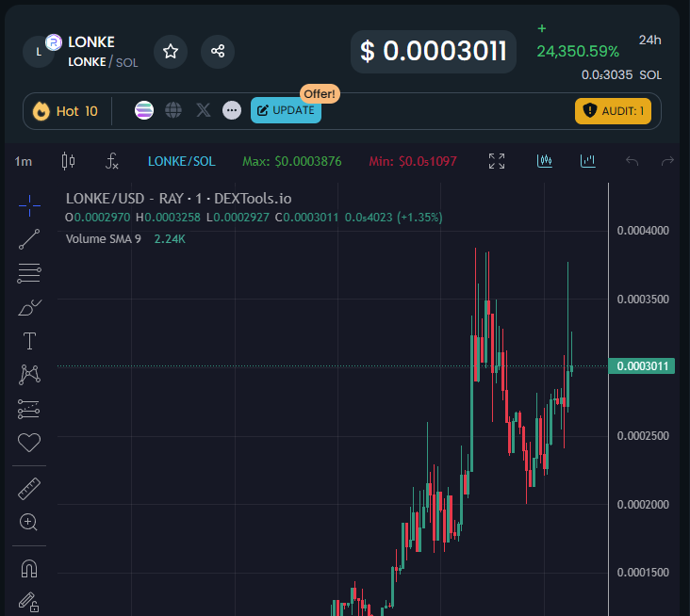Toggle fullscreen chart mode

497,161
